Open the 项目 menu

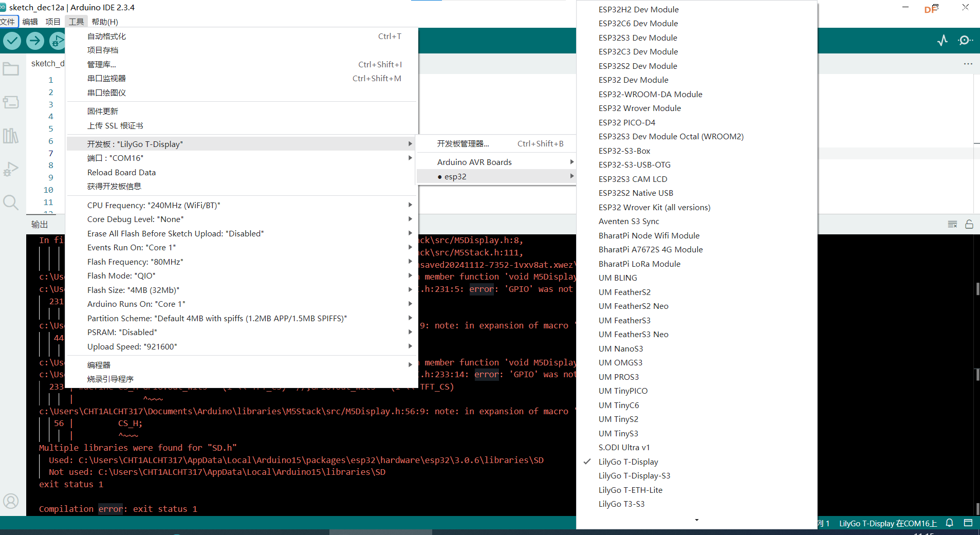coord(53,22)
